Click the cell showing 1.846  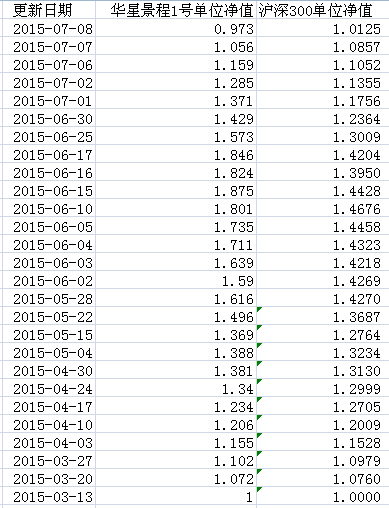coord(176,154)
